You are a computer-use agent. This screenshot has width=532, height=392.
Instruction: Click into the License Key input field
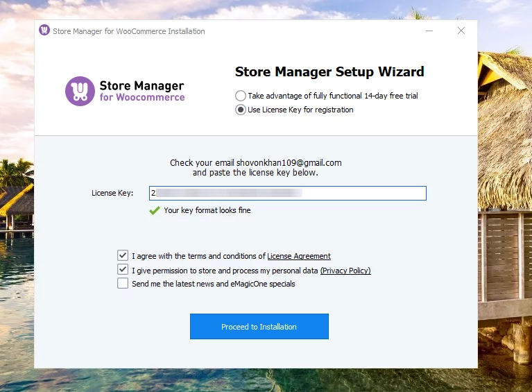288,193
